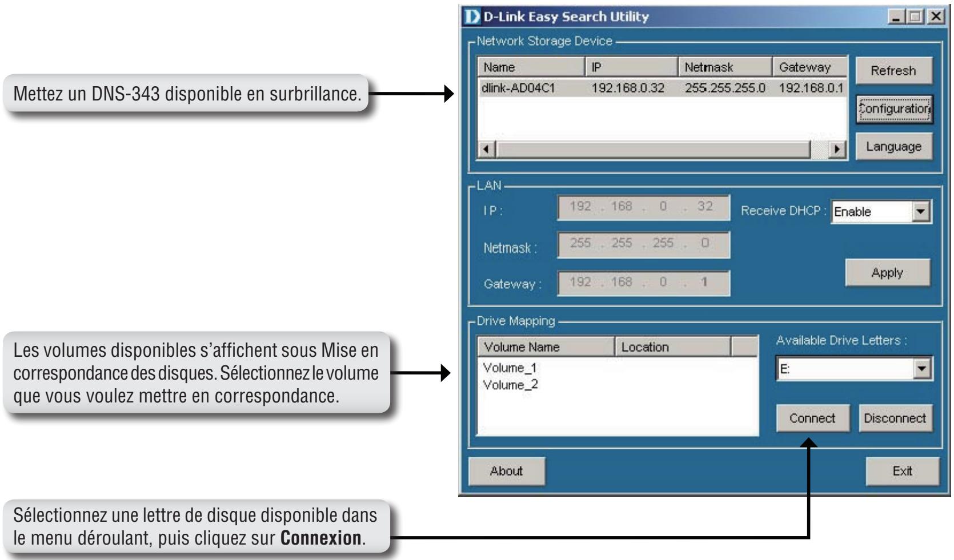Click the LAN Netmask field
Viewport: 954px width, 560px height.
(643, 245)
